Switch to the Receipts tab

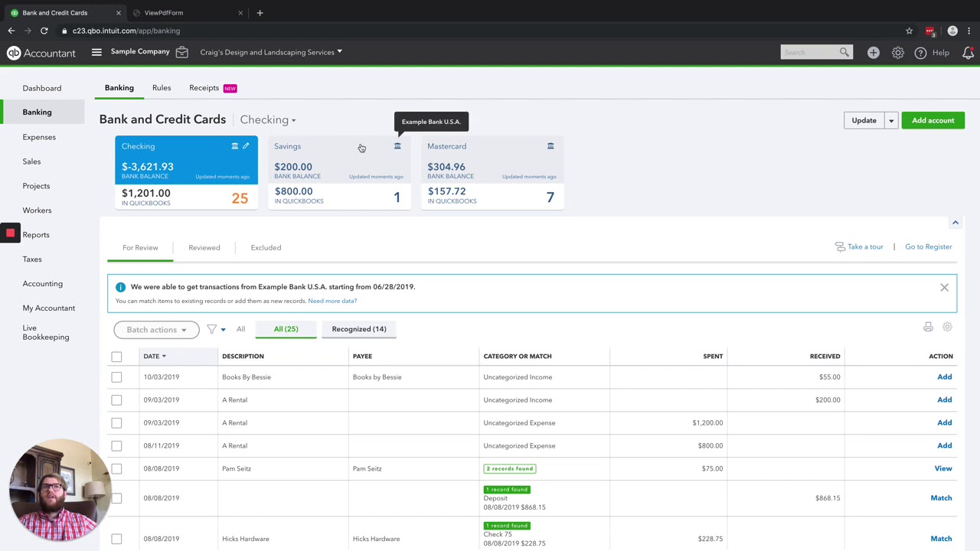point(204,88)
